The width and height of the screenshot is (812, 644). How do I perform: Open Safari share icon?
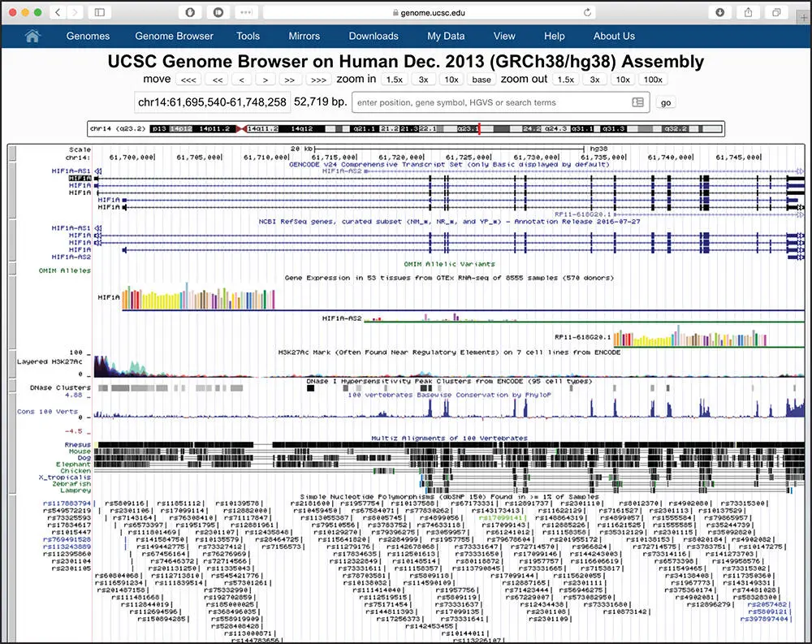point(749,12)
